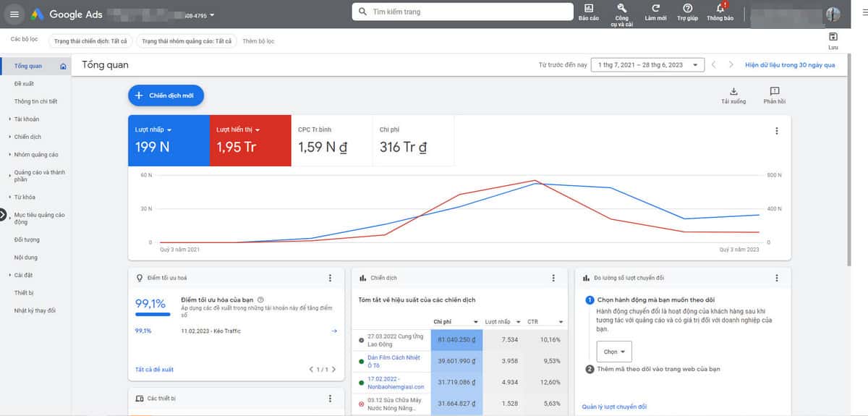Open the main hamburger menu
The image size is (868, 416).
coord(14,14)
